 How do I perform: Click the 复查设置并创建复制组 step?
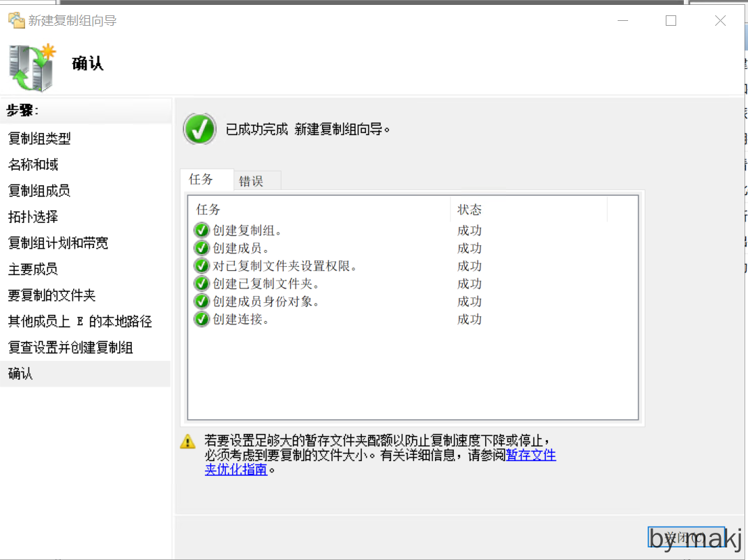point(70,348)
